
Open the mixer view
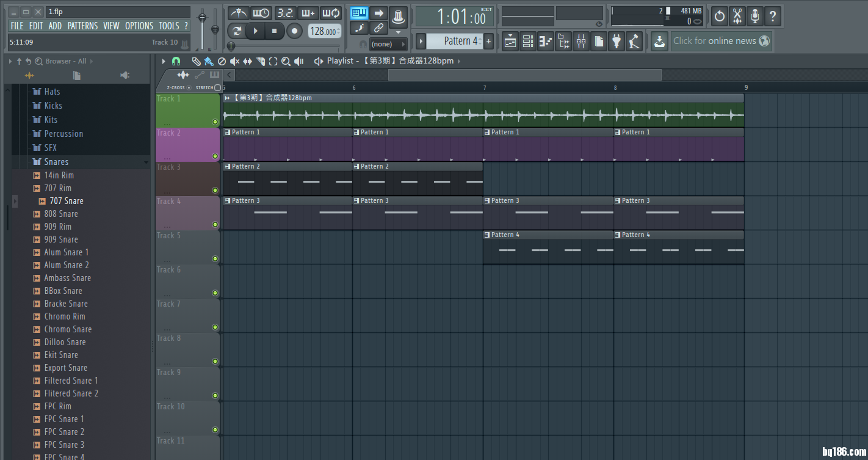coord(581,42)
